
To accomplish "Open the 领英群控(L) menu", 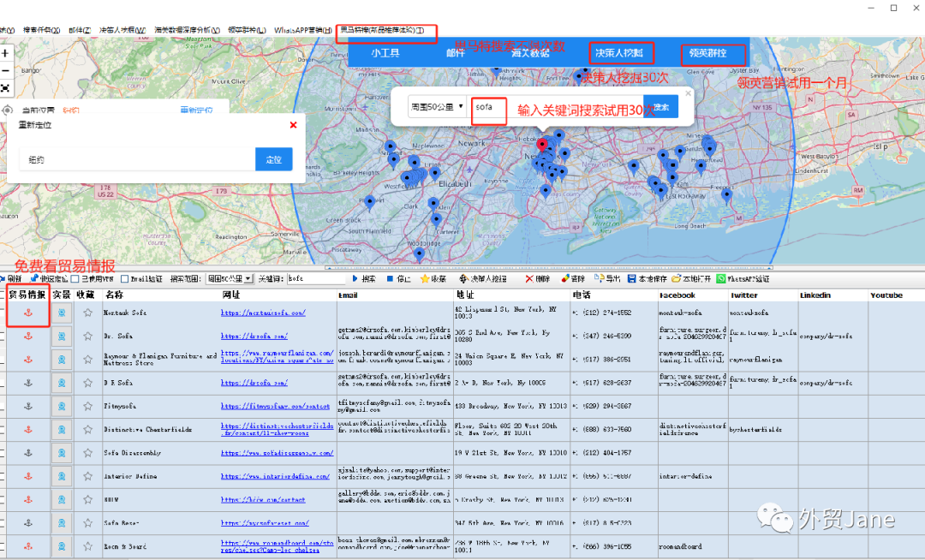I will (x=247, y=30).
